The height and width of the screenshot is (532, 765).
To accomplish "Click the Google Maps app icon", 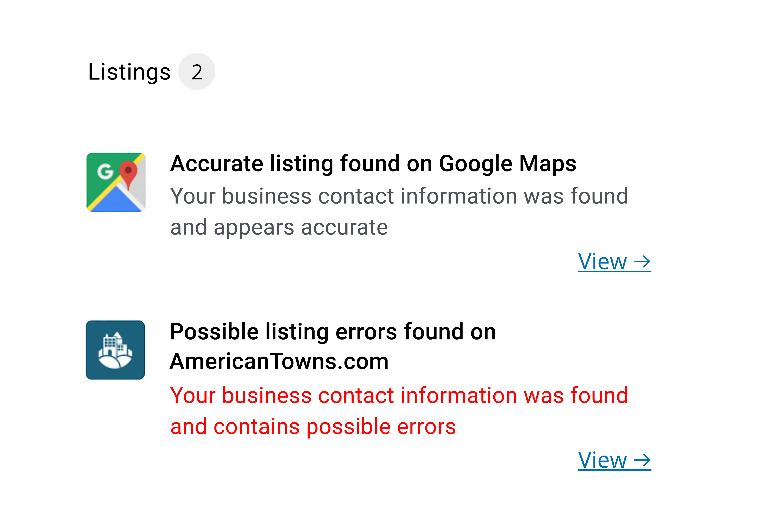I will click(x=116, y=182).
